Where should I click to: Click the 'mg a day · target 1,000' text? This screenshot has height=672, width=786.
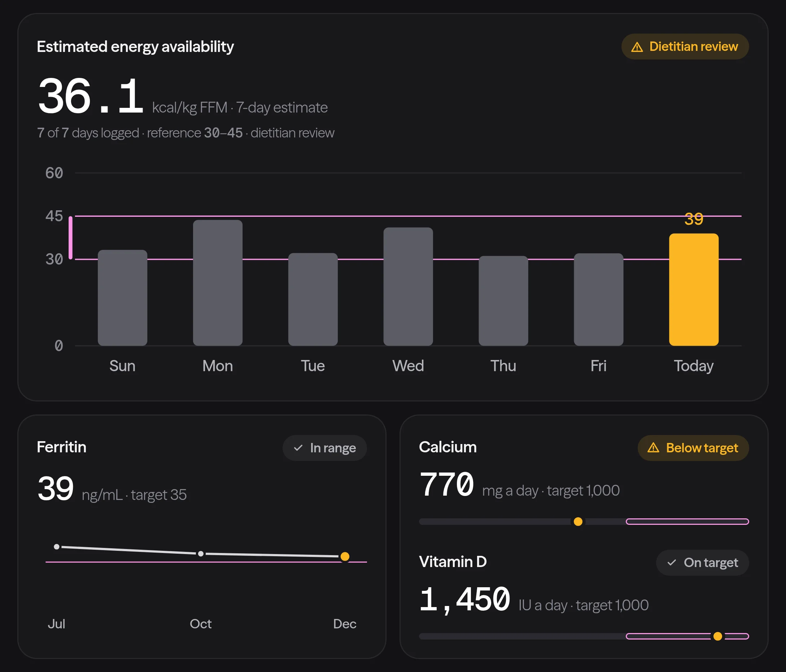[551, 491]
